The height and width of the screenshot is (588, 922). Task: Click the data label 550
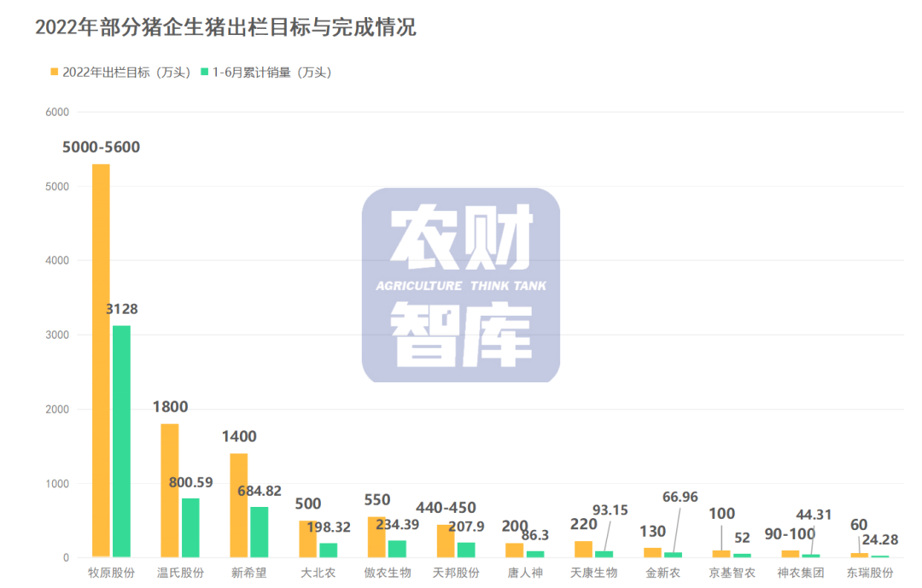[377, 500]
